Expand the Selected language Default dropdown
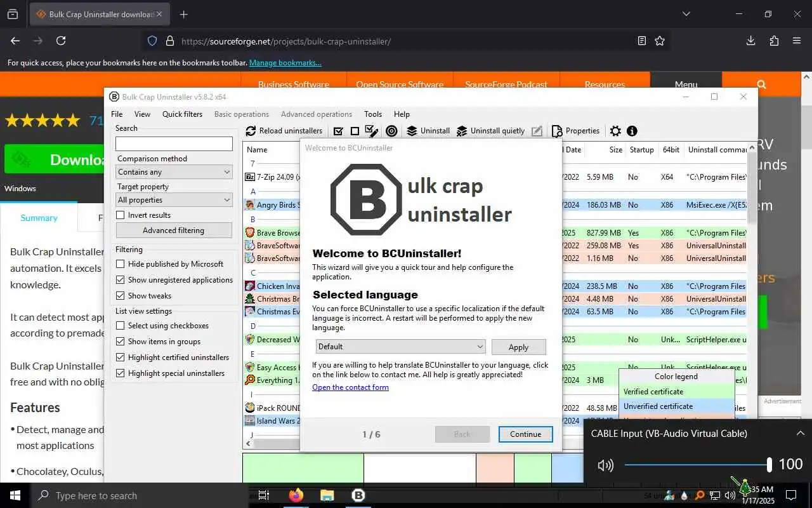The height and width of the screenshot is (508, 812). point(401,347)
